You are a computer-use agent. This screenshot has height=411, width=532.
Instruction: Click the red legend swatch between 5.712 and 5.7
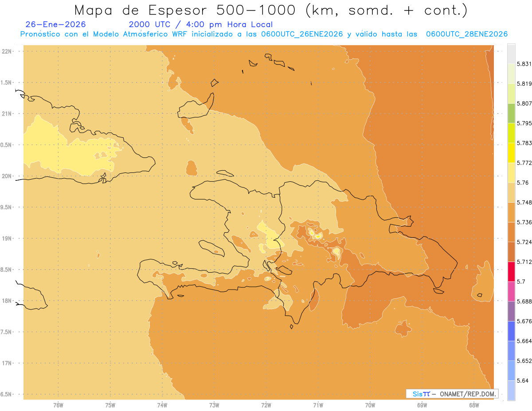pos(511,271)
